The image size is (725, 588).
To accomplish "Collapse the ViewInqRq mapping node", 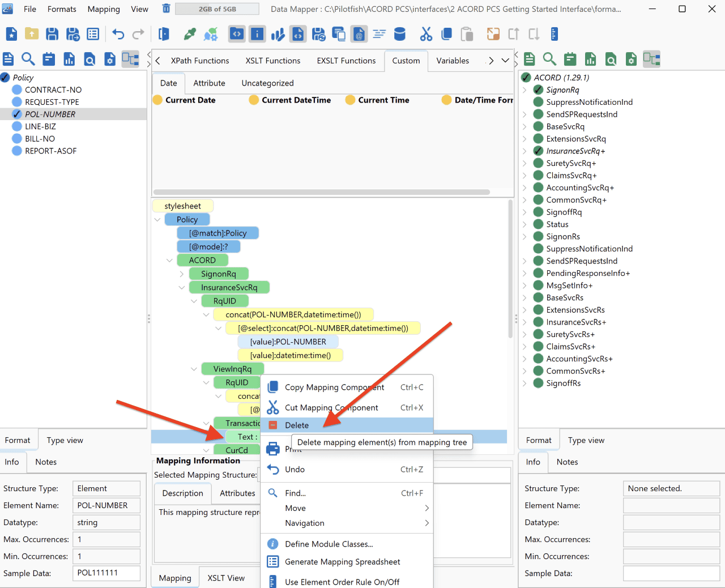I will 194,369.
